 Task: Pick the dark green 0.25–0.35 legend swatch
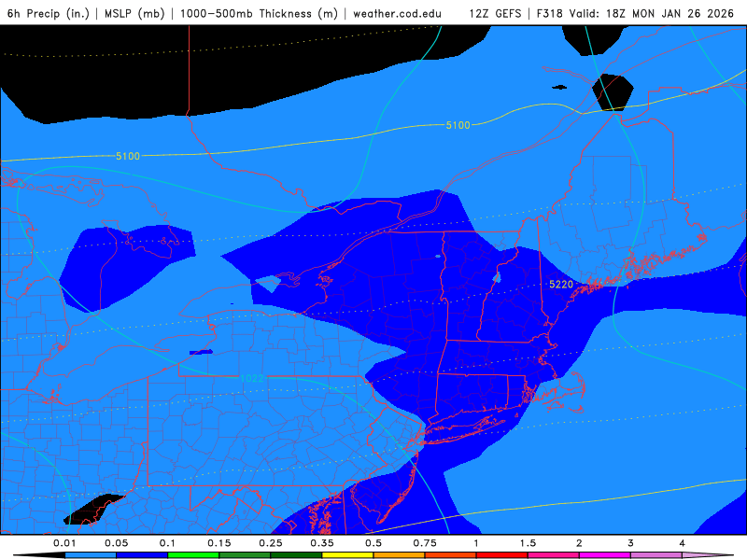click(x=296, y=555)
